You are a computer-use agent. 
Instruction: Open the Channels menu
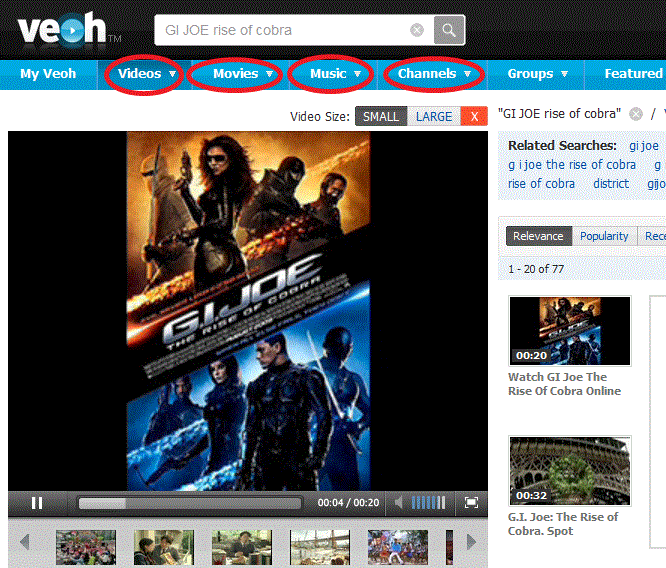(x=427, y=74)
